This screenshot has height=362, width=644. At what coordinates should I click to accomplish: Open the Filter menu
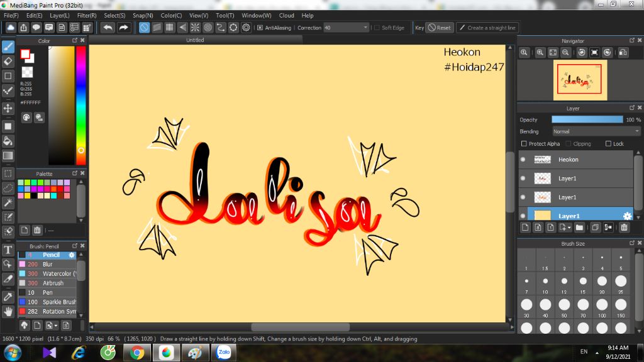pos(87,16)
